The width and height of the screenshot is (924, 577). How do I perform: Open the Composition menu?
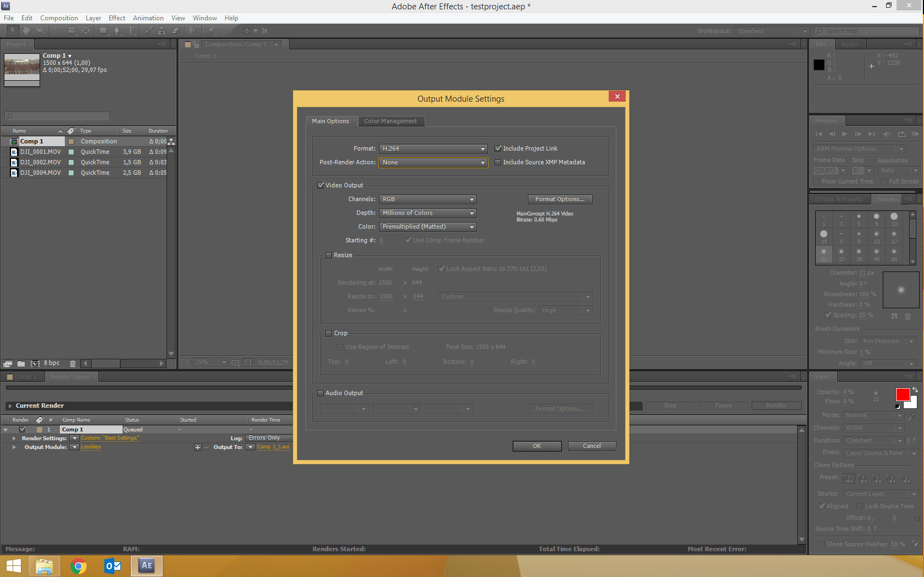point(59,18)
